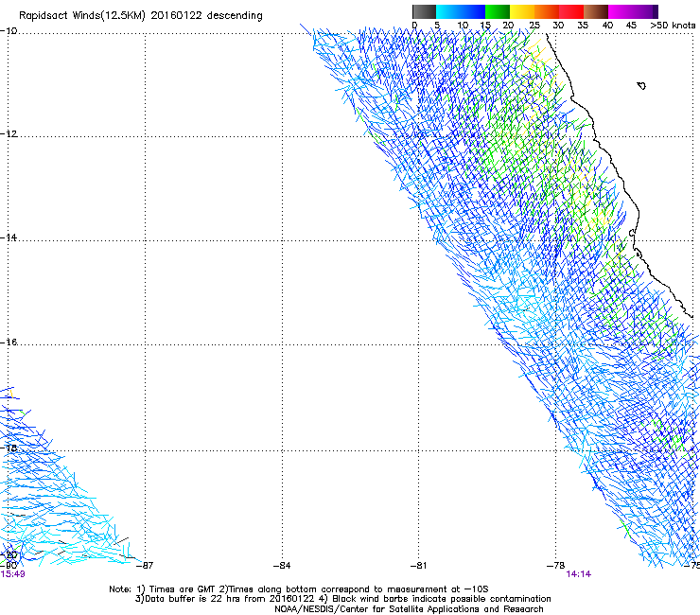
Task: Click the yellow 20-25 knots legend color
Action: pyautogui.click(x=522, y=11)
